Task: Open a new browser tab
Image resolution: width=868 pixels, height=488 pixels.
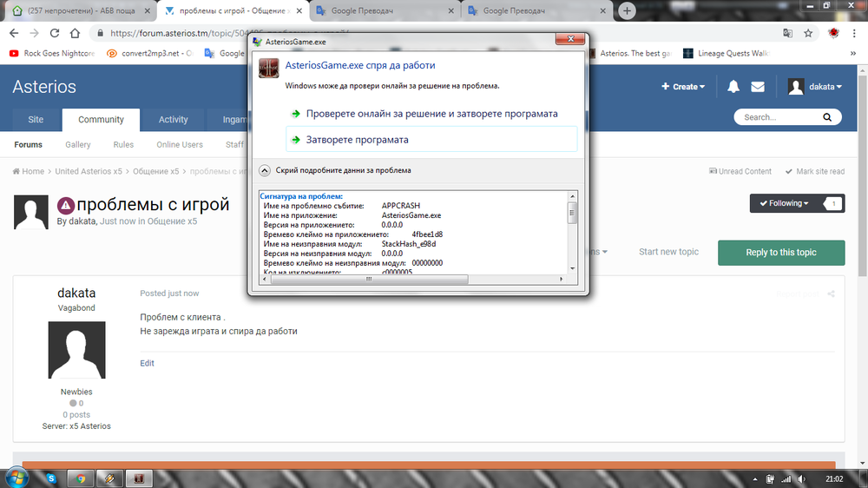Action: pos(627,10)
